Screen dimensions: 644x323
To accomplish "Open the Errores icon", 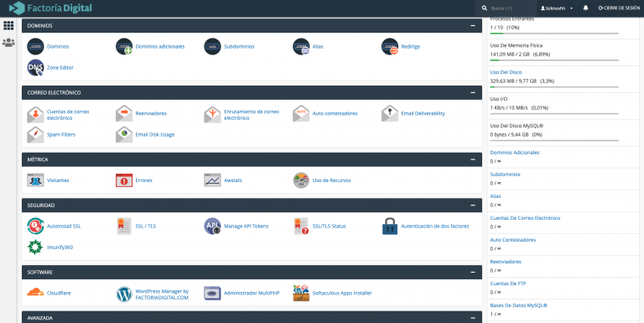I will pyautogui.click(x=124, y=180).
